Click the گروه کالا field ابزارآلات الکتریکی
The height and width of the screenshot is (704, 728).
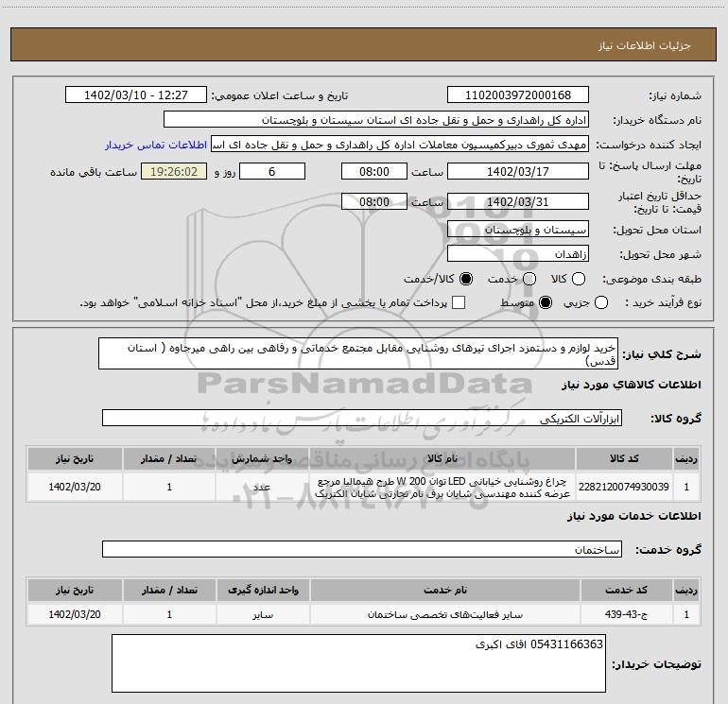tap(362, 418)
